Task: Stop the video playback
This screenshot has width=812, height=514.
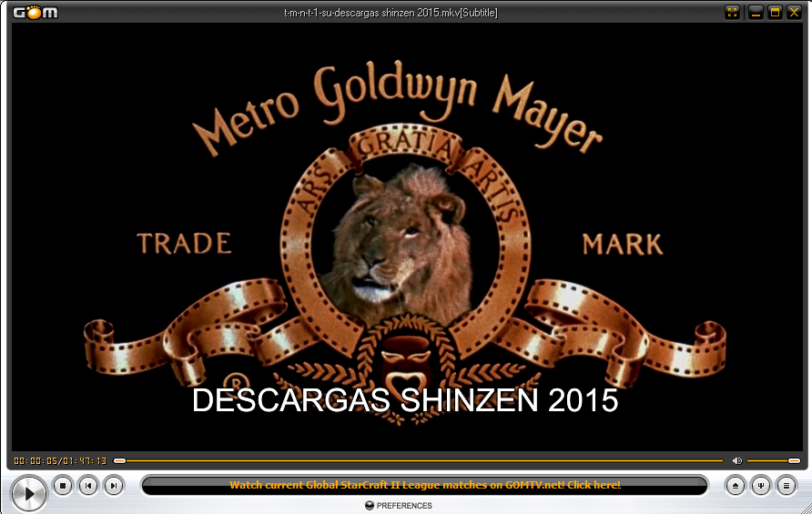Action: pyautogui.click(x=63, y=486)
